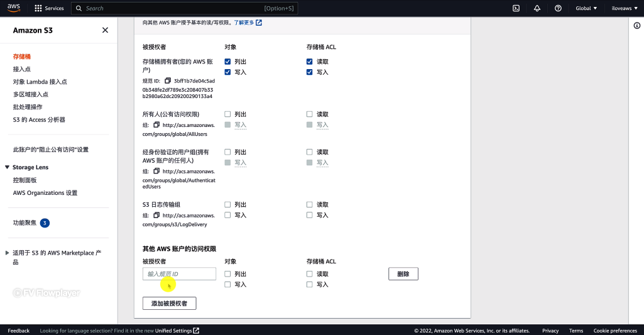Follow the 了解更多 link
Screen dimensions: 644x335
click(x=244, y=23)
